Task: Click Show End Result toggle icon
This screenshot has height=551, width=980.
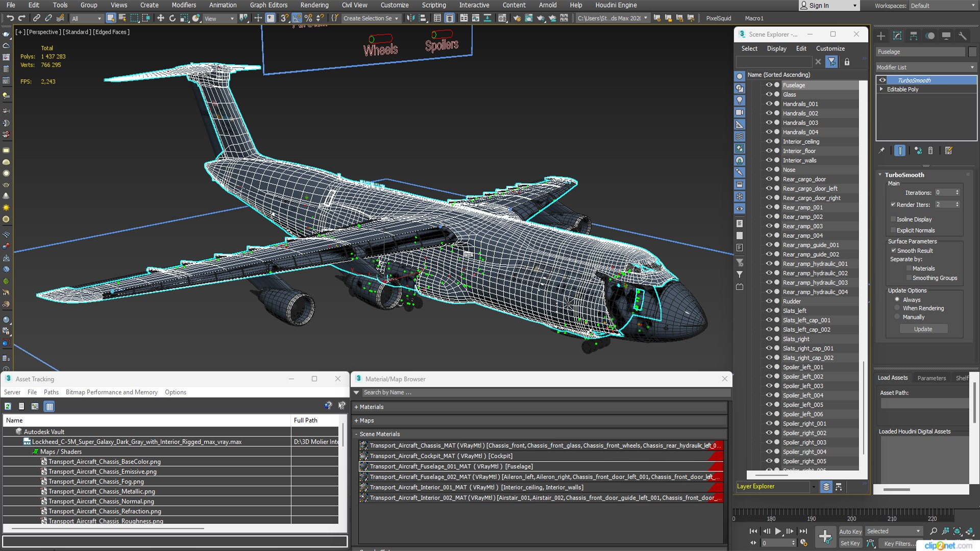Action: (900, 151)
